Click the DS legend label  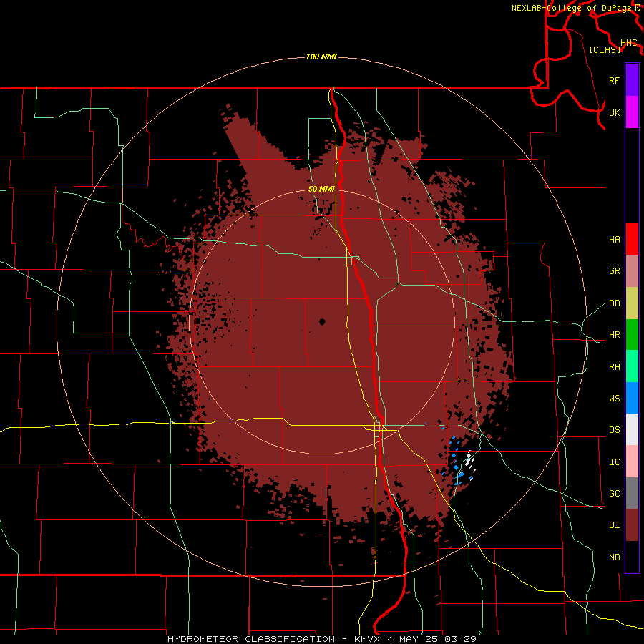pyautogui.click(x=615, y=429)
